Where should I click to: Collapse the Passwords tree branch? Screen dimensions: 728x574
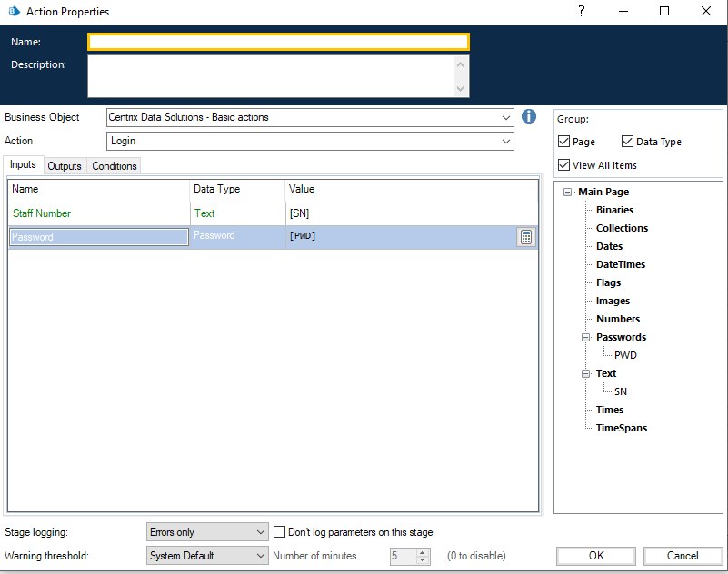[587, 337]
